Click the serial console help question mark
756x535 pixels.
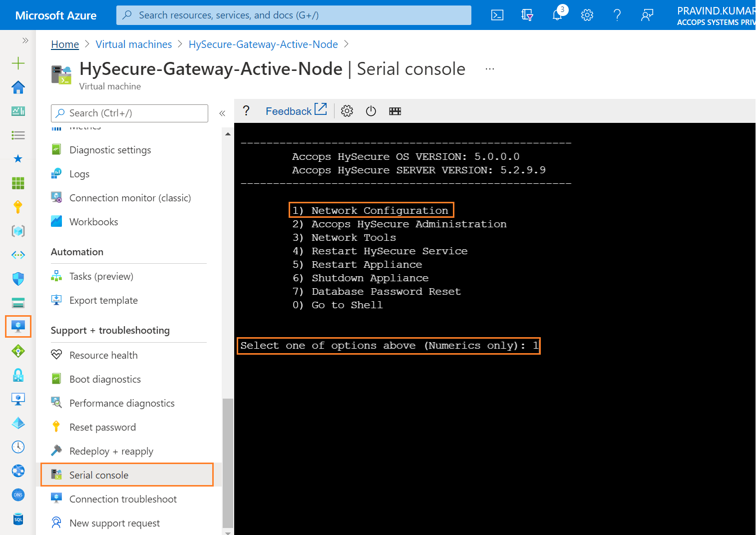tap(246, 111)
